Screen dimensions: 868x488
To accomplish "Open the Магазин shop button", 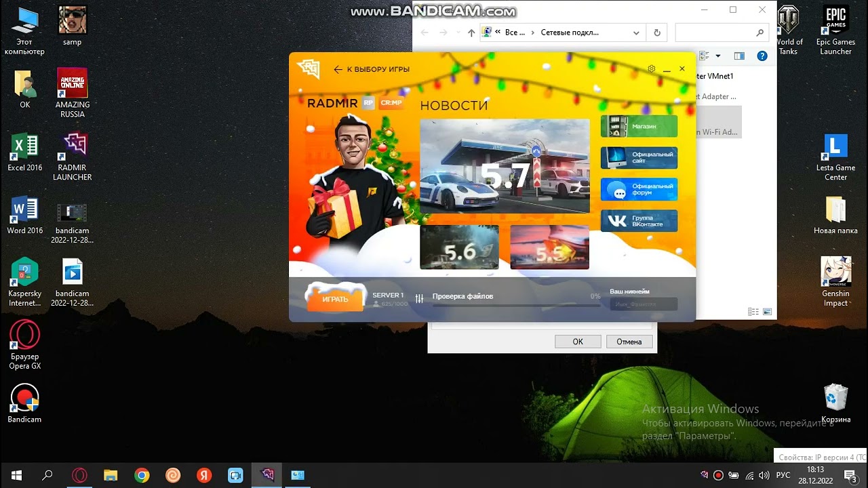I will pyautogui.click(x=639, y=126).
